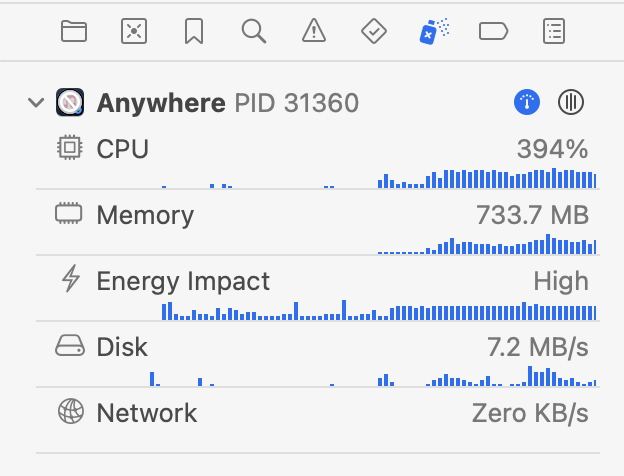Switch to Source Control navigator icon
Image resolution: width=624 pixels, height=476 pixels.
click(x=134, y=31)
